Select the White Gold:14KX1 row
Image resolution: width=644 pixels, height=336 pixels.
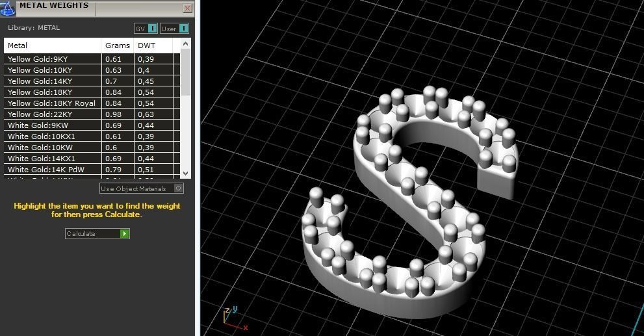pyautogui.click(x=92, y=159)
